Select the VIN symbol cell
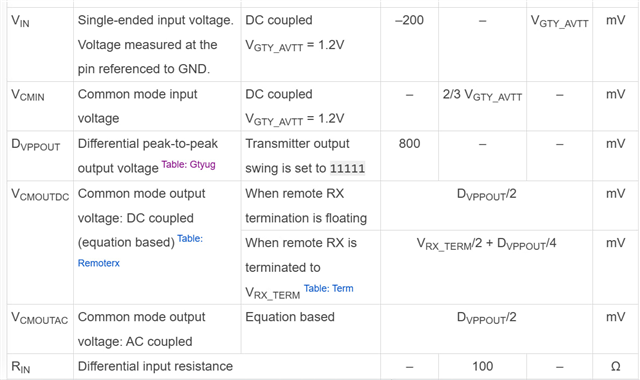This screenshot has height=380, width=640. point(40,44)
